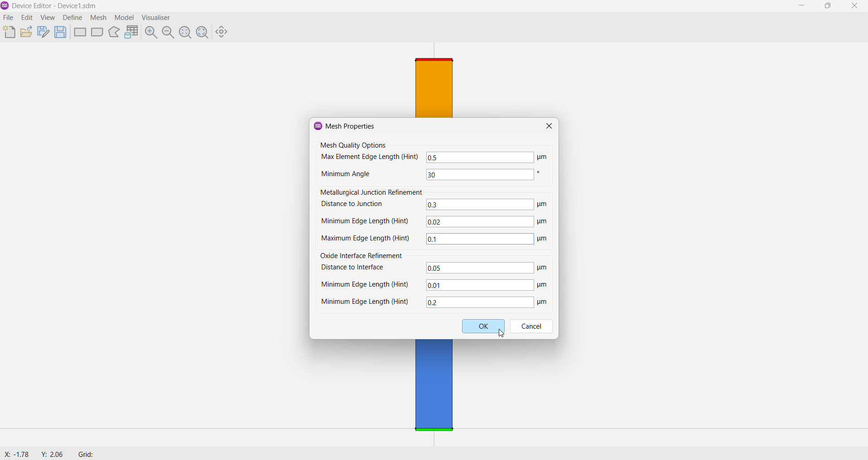Viewport: 868px width, 460px height.
Task: Cancel the Mesh Properties dialog
Action: coord(531,326)
